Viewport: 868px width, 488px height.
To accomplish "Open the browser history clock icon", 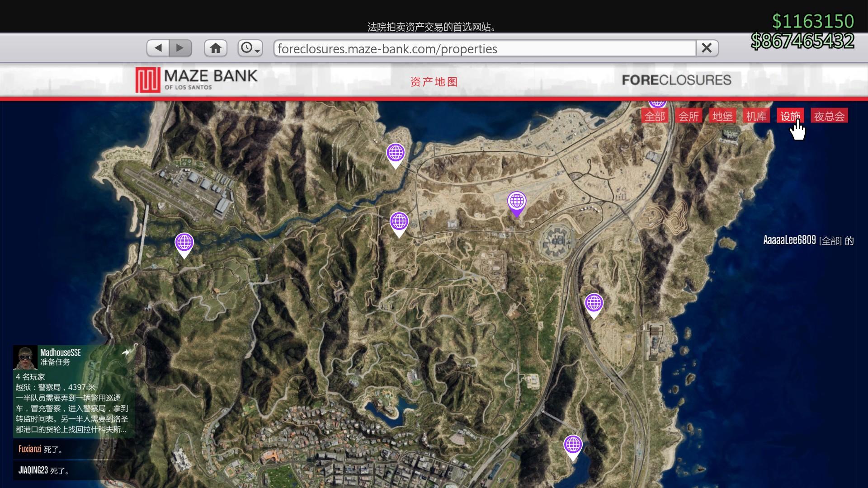I will click(x=247, y=48).
